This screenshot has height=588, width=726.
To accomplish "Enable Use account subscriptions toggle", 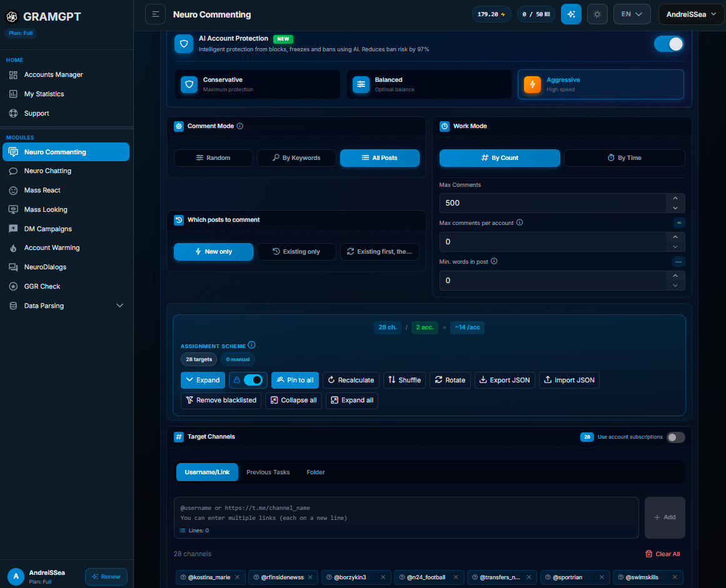I will 675,437.
